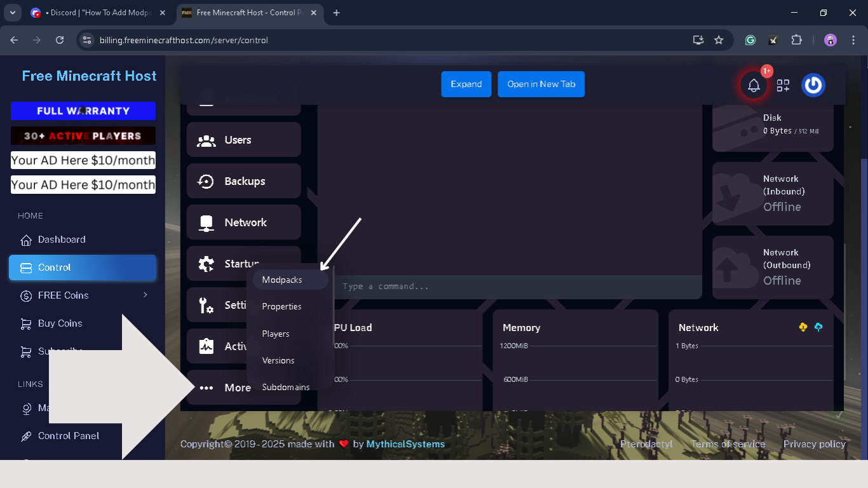Go to Dashboard via the home icon
Image resolution: width=868 pixels, height=488 pixels.
26,240
